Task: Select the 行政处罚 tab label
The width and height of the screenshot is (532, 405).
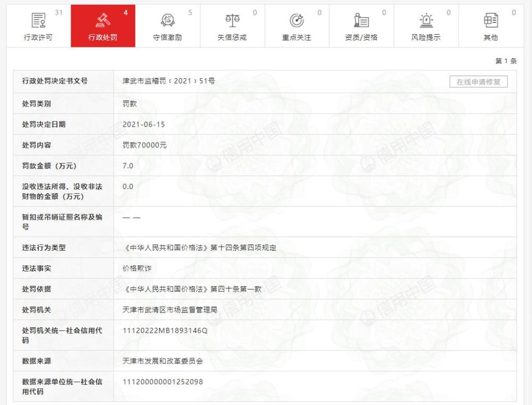Action: pos(103,37)
